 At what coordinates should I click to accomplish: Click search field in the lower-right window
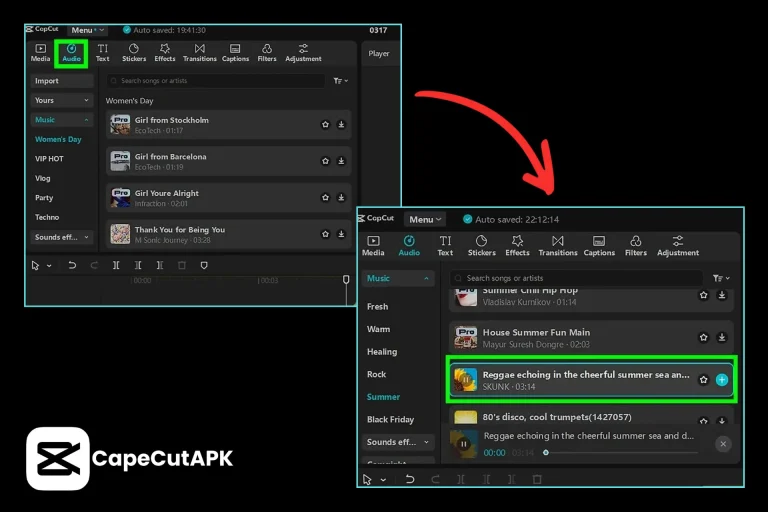pos(576,278)
